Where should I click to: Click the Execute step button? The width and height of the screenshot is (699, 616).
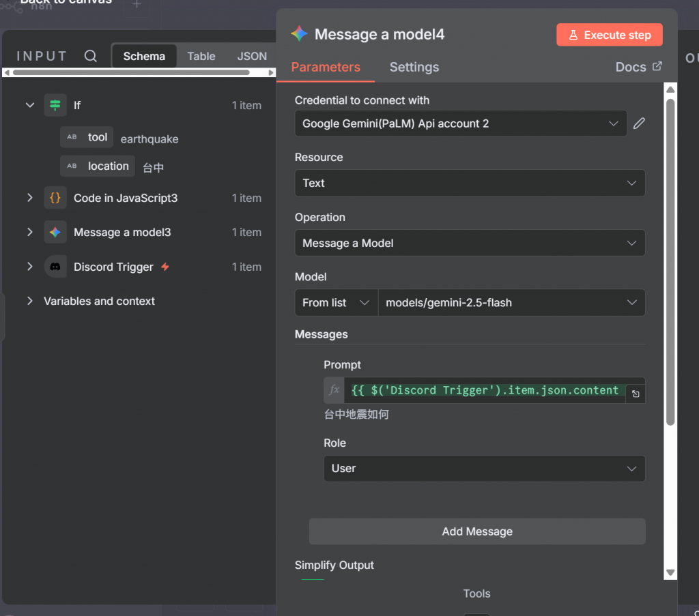(x=610, y=35)
